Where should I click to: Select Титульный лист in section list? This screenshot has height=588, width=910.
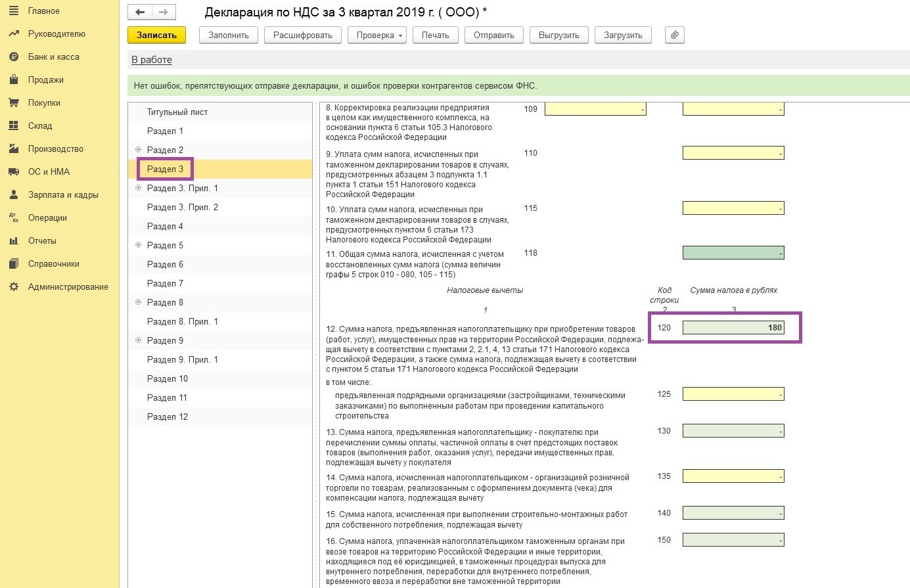pos(177,112)
